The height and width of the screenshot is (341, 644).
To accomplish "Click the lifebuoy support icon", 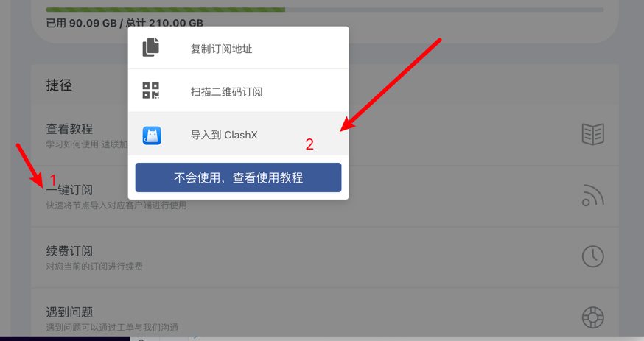I will point(592,317).
